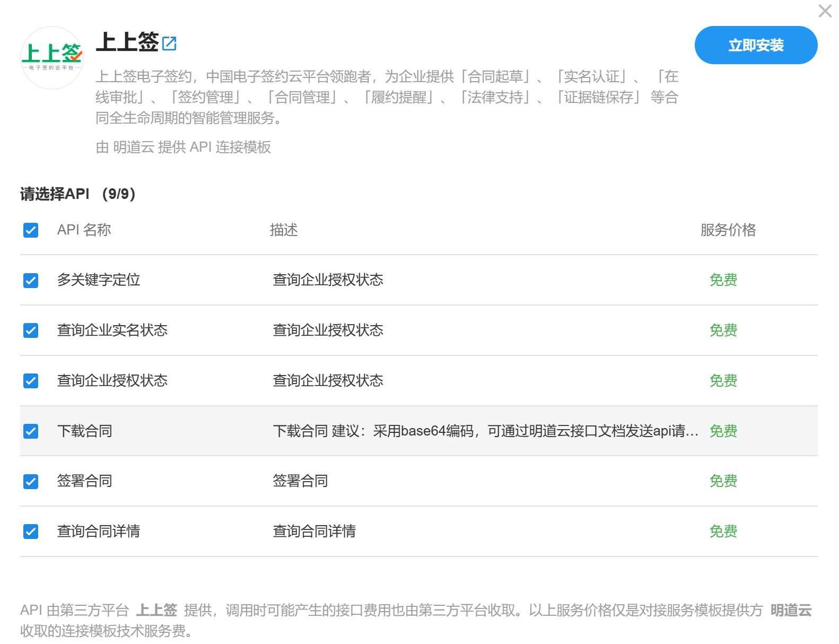Screen dimensions: 839x644
Task: Click the 明道云 text in footer note
Action: pyautogui.click(x=791, y=611)
